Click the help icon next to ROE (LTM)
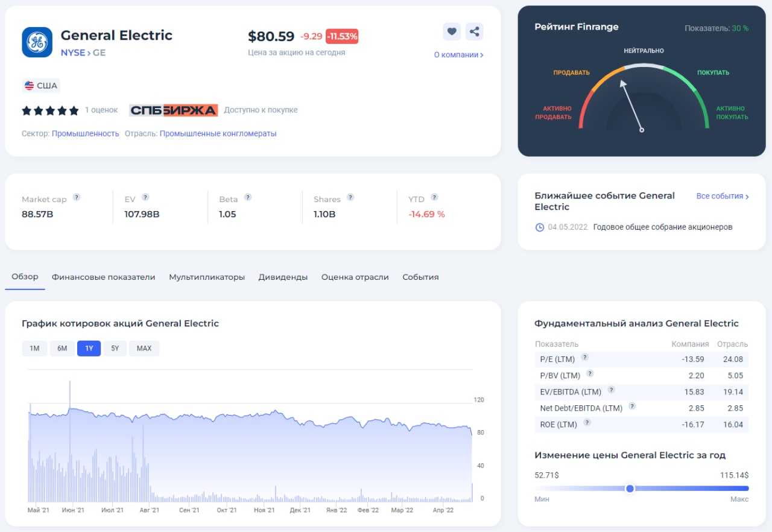This screenshot has width=772, height=532. tap(587, 422)
